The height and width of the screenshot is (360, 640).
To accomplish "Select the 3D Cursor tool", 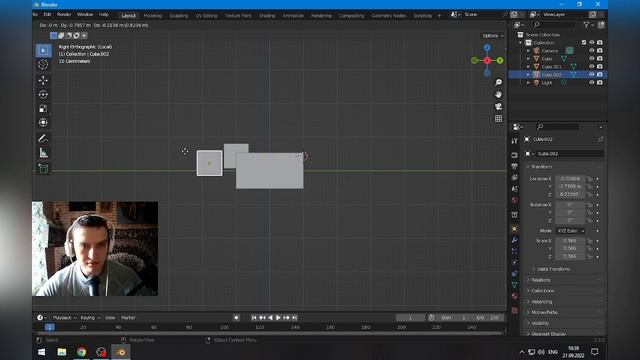I will (x=43, y=64).
